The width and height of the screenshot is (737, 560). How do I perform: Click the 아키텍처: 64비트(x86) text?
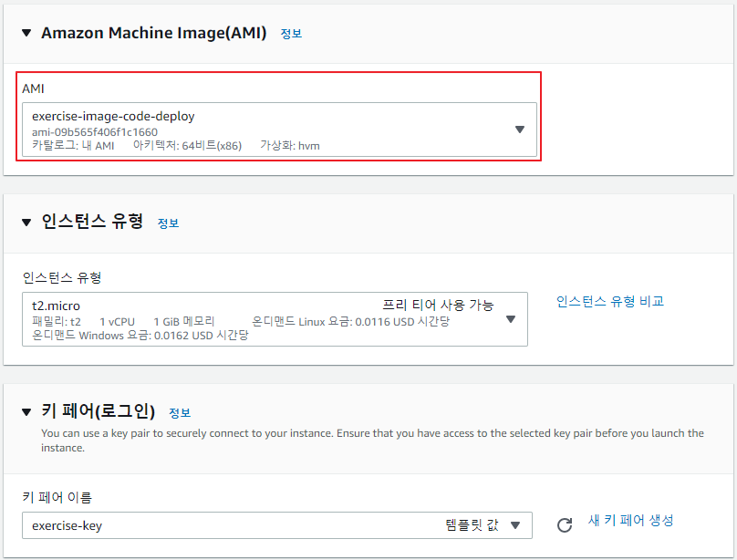(x=187, y=146)
